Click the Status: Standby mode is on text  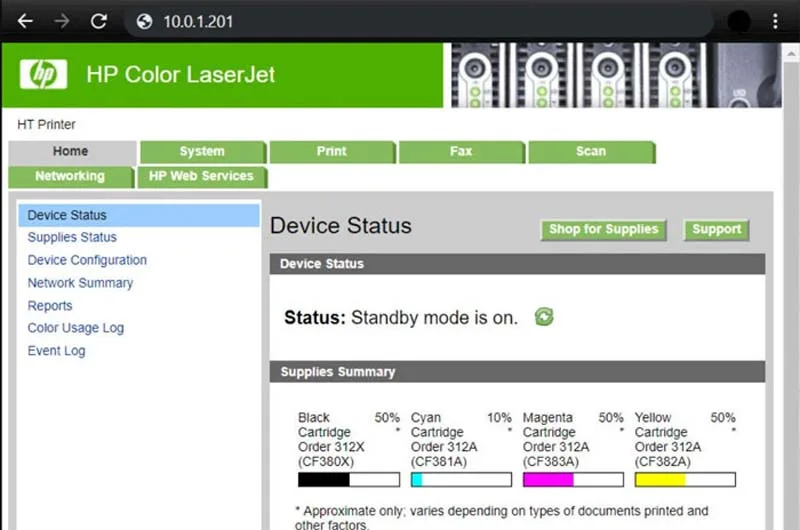pos(401,318)
